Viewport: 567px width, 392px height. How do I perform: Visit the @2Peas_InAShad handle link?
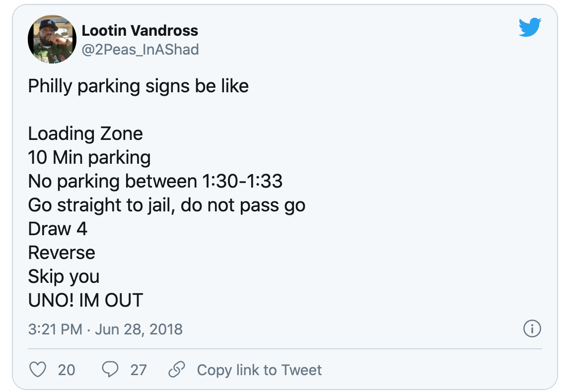(x=140, y=49)
